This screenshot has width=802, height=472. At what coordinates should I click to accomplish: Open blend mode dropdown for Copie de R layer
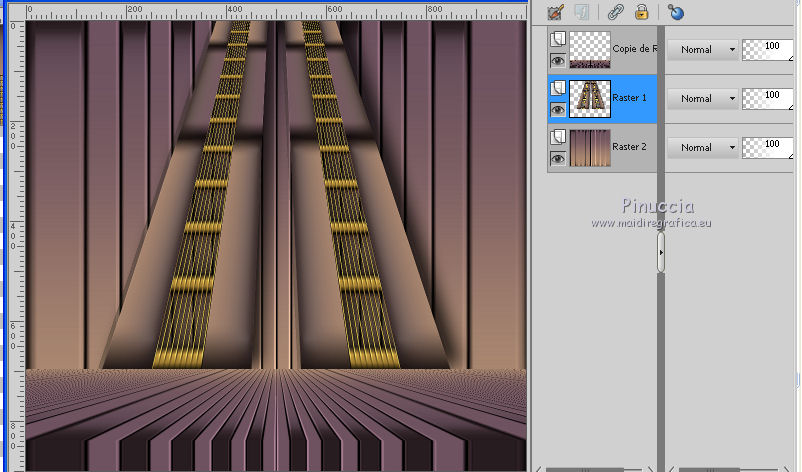703,50
